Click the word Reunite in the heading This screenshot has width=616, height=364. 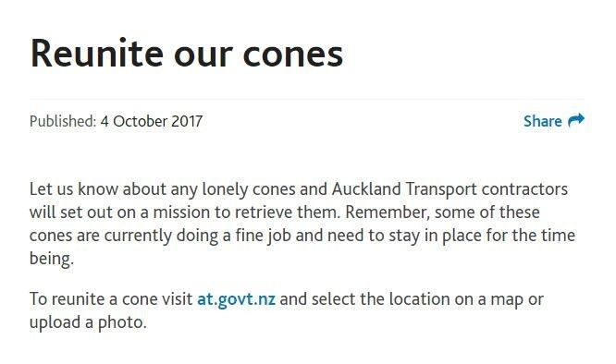[96, 54]
